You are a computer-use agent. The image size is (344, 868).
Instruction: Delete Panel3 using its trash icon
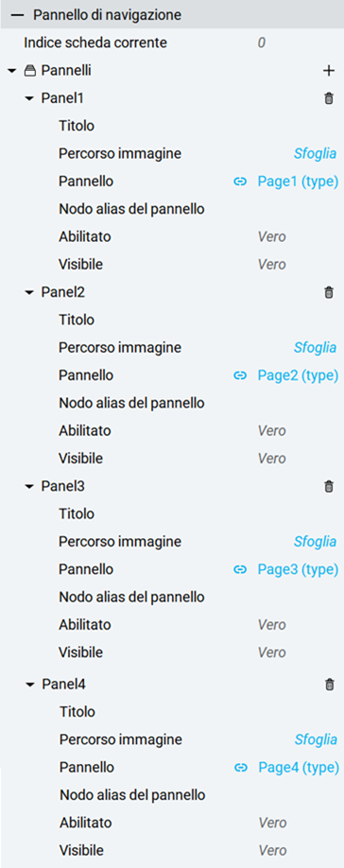coord(329,486)
